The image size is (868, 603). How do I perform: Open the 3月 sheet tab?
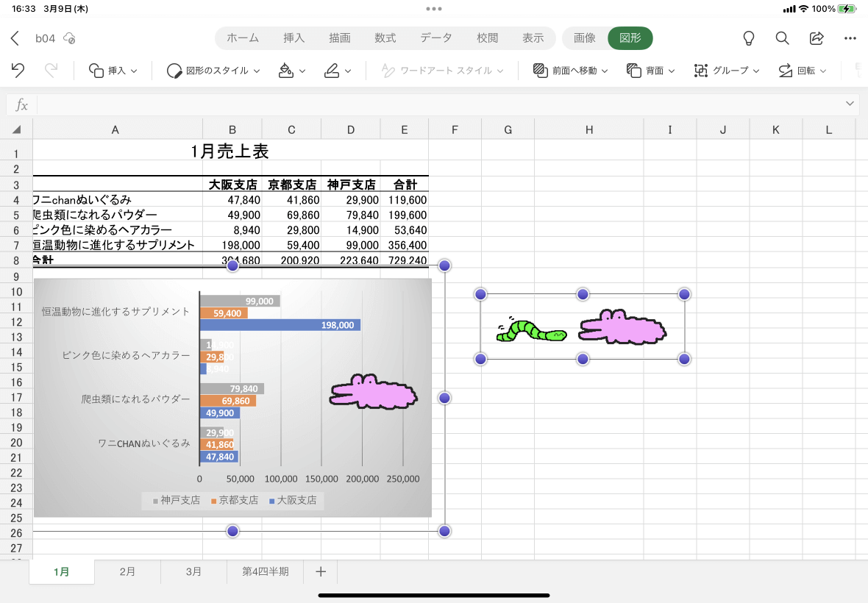tap(193, 571)
